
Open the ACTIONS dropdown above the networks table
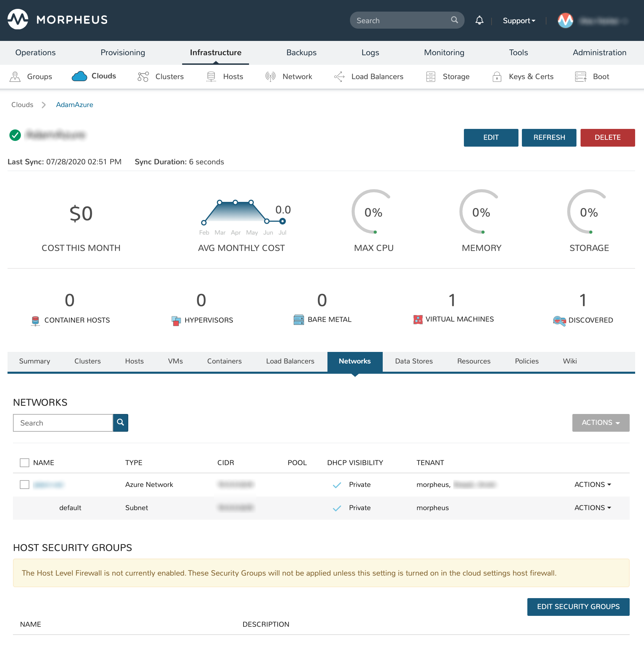point(601,423)
